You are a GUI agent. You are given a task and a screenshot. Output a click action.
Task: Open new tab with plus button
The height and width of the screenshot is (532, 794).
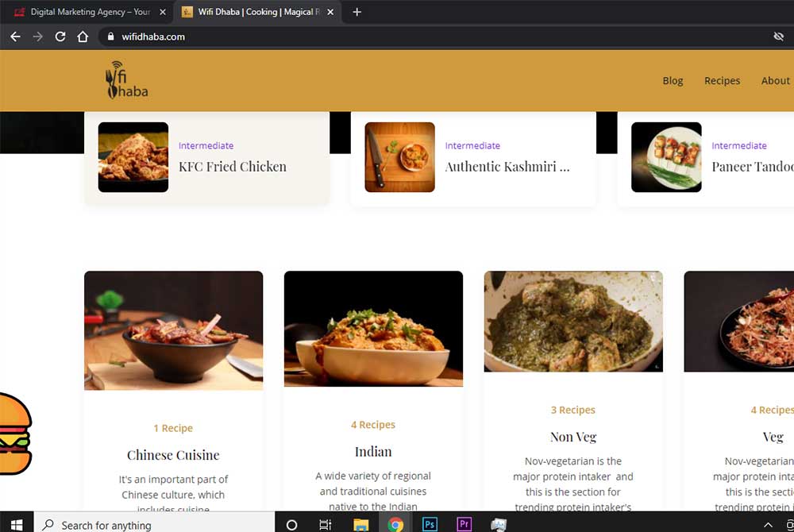tap(357, 12)
